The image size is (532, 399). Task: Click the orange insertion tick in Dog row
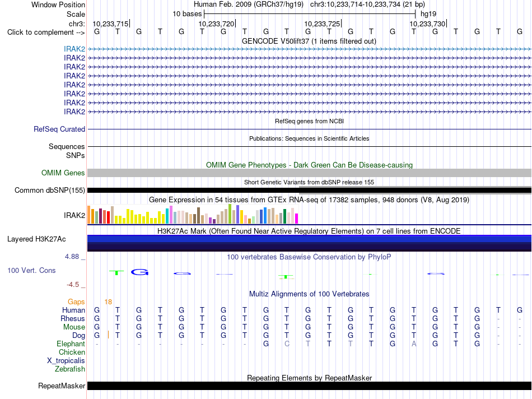click(108, 335)
